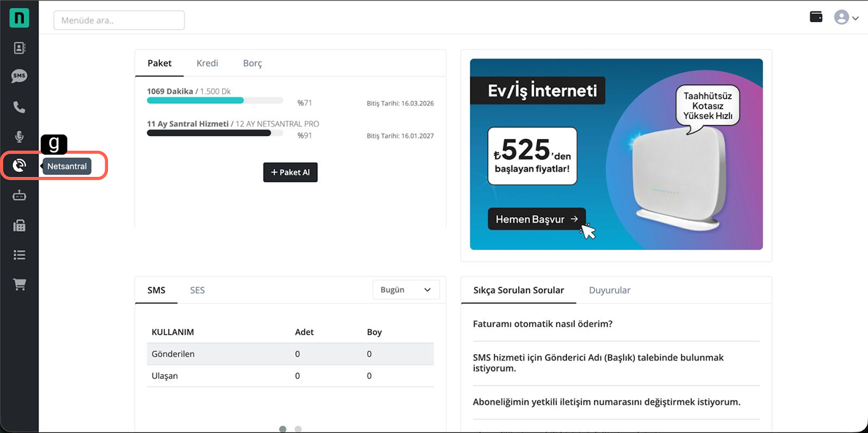Screen dimensions: 868x433
Task: Open the Bugün period dropdown
Action: tap(406, 290)
